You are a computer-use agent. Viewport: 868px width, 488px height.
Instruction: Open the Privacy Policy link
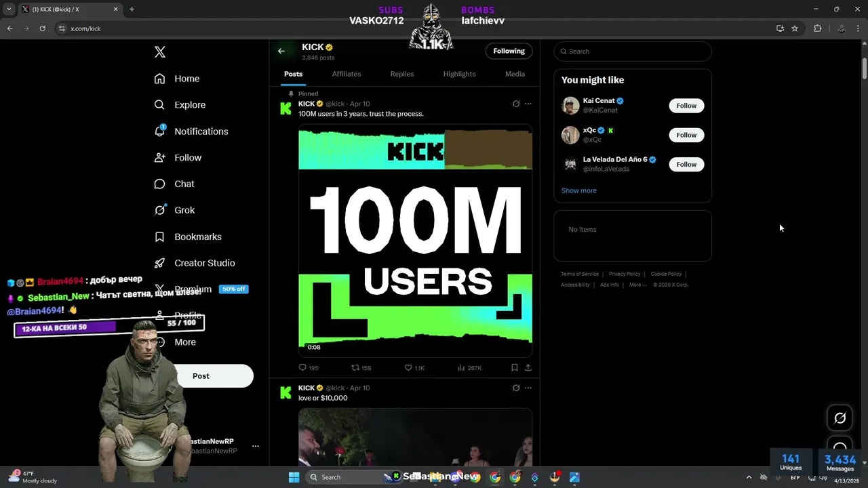[625, 274]
